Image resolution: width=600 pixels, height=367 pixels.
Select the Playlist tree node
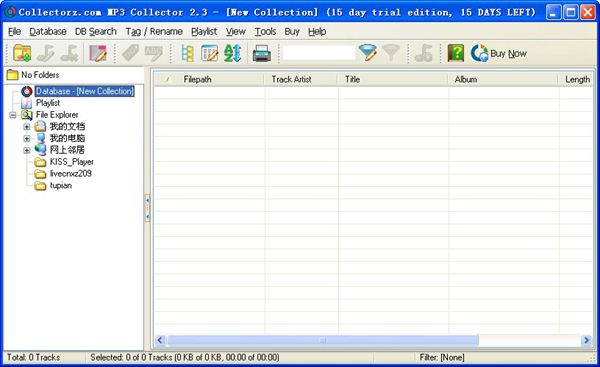click(x=48, y=103)
